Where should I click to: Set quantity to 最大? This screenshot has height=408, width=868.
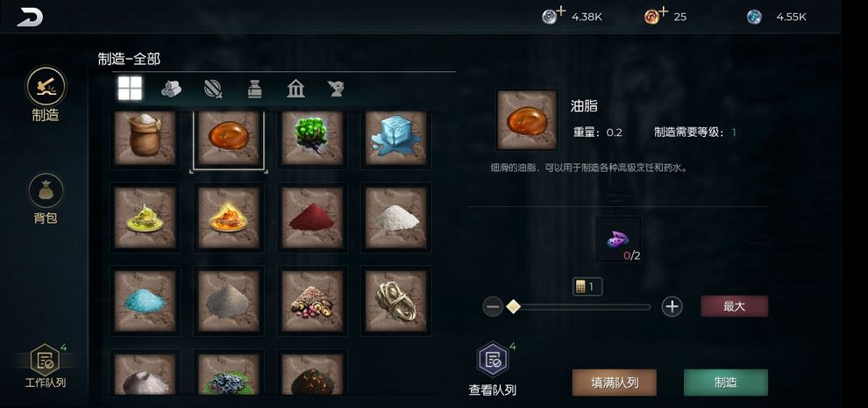[735, 306]
